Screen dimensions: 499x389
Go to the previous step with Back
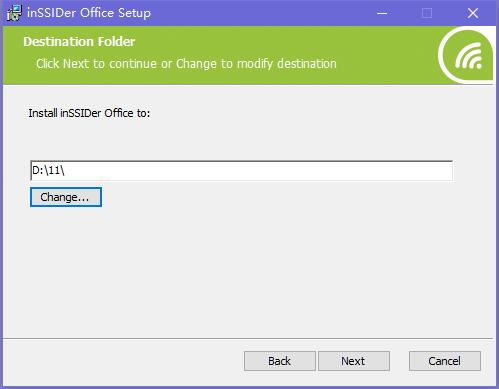point(280,361)
